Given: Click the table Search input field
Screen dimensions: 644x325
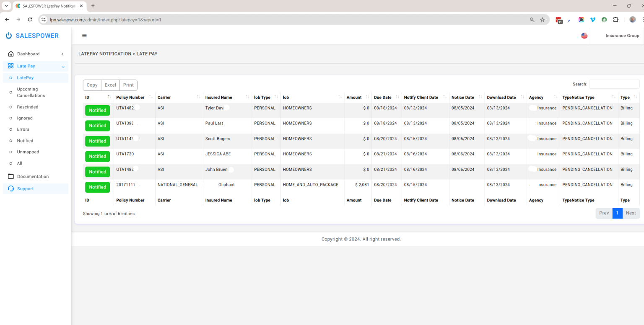Looking at the screenshot, I should 614,84.
